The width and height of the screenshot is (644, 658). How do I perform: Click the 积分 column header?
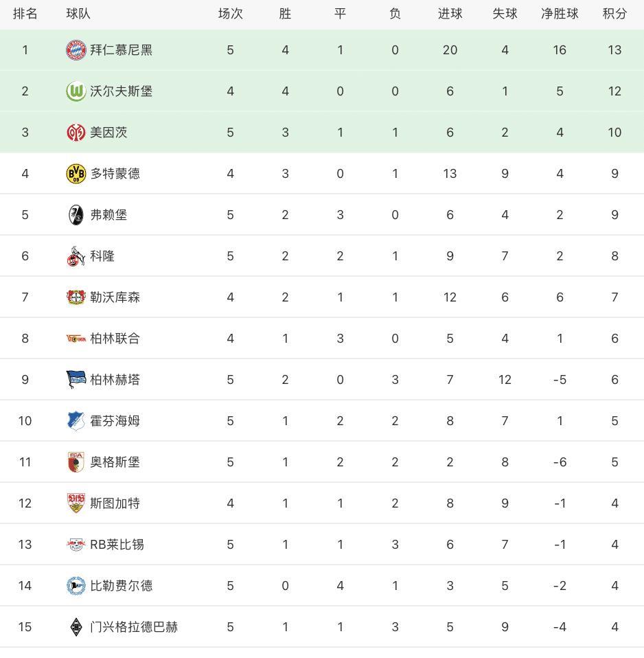[x=614, y=14]
